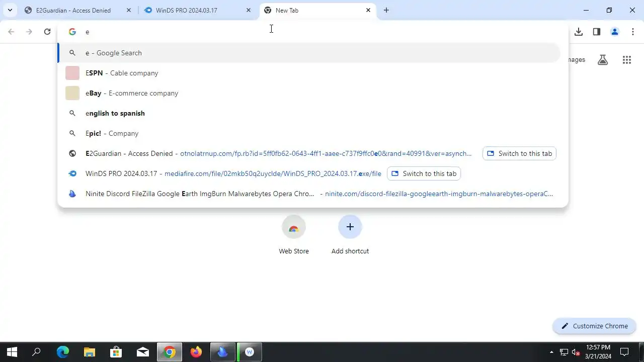Screen dimensions: 644x362
Task: Close the E2Guardian tab
Action: (x=129, y=10)
